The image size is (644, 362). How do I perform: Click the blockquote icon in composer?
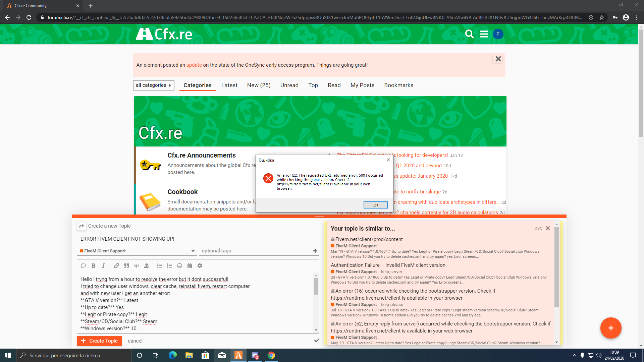click(126, 266)
